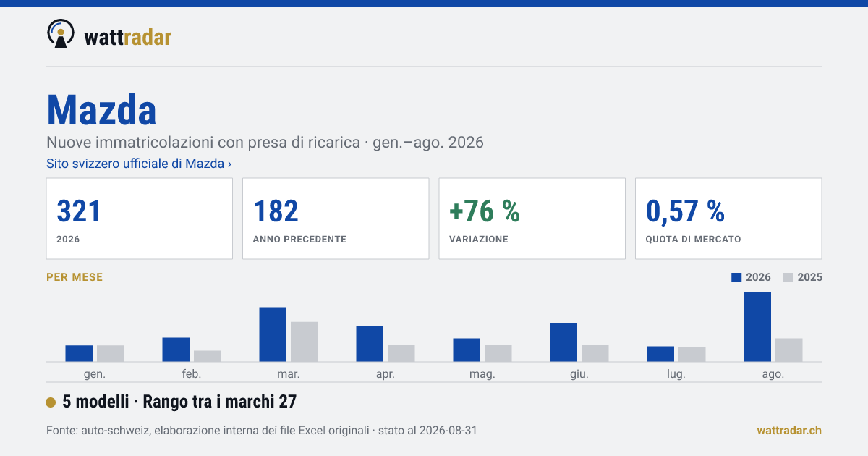Select the 321 registrations card for 2026

[x=140, y=219]
